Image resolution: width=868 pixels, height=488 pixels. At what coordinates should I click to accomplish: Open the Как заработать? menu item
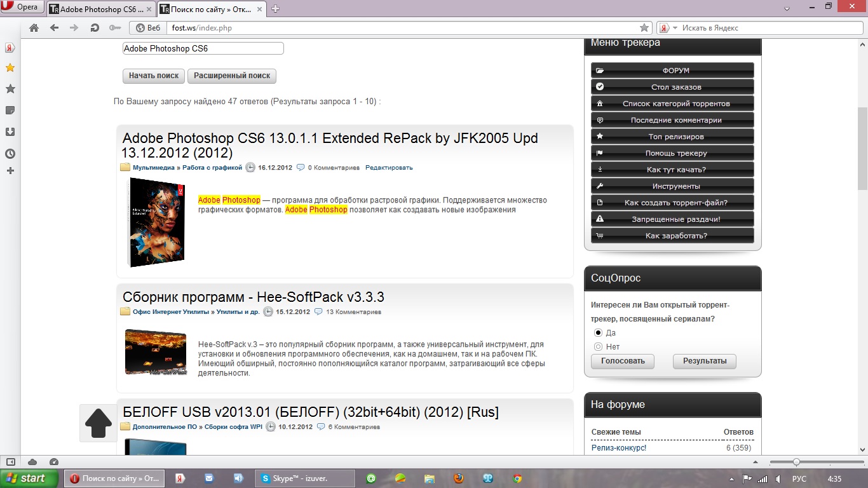coord(672,236)
